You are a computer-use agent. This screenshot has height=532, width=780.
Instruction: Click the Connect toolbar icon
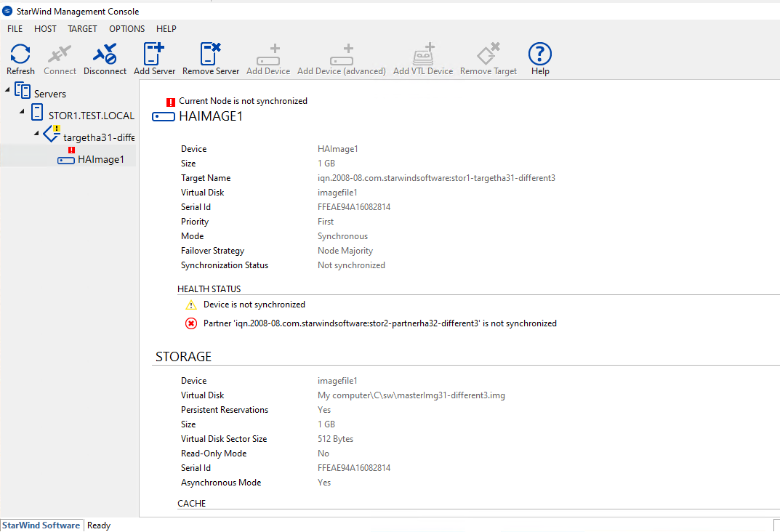(60, 54)
